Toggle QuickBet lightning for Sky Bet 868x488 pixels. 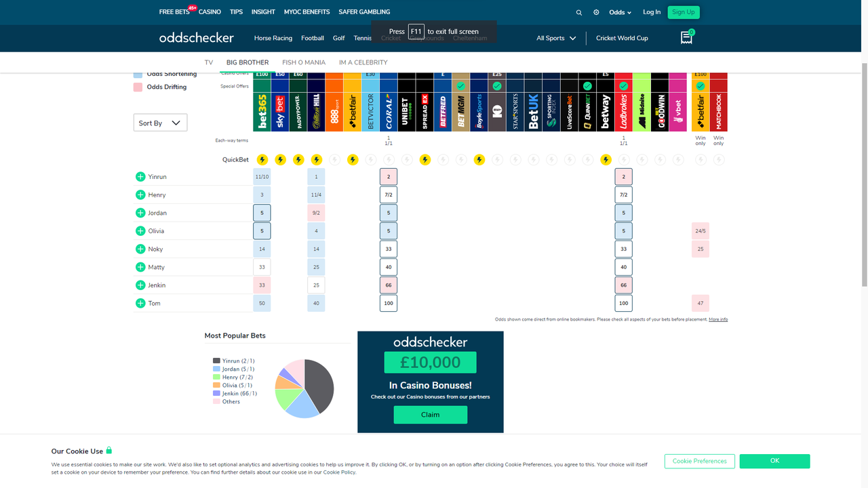(280, 160)
